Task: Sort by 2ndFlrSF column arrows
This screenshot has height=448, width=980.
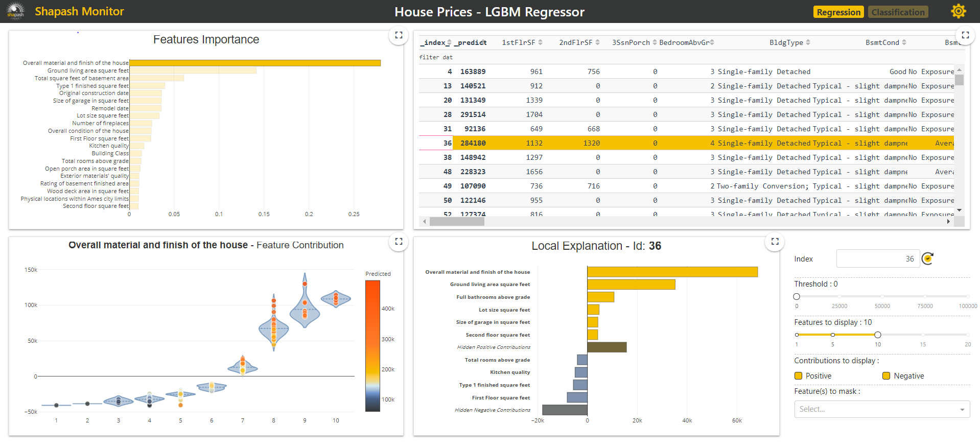Action: pyautogui.click(x=597, y=42)
